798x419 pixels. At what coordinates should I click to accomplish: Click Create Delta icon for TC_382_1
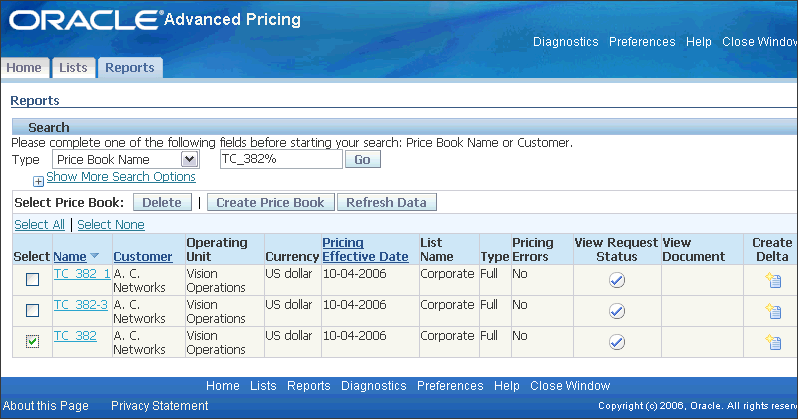pyautogui.click(x=773, y=280)
